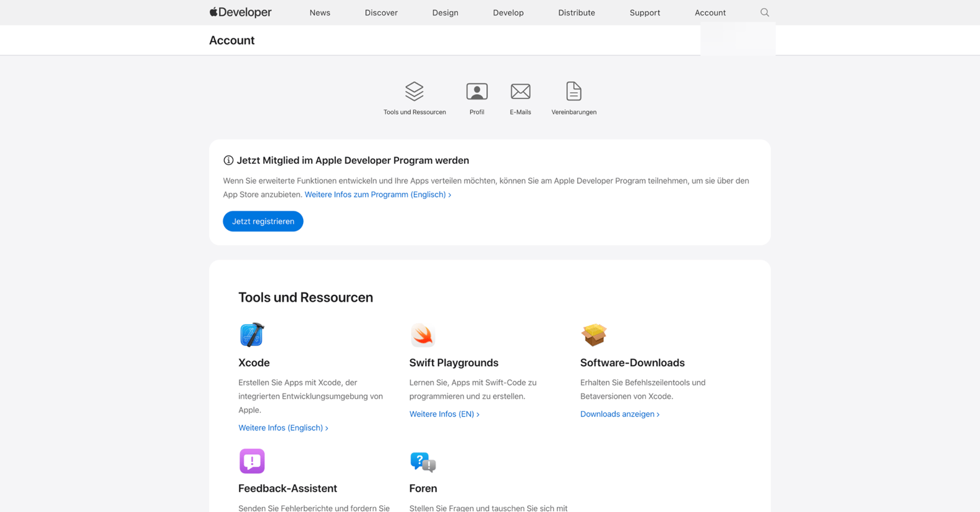This screenshot has width=980, height=512.
Task: Open the Develop menu item
Action: 509,12
